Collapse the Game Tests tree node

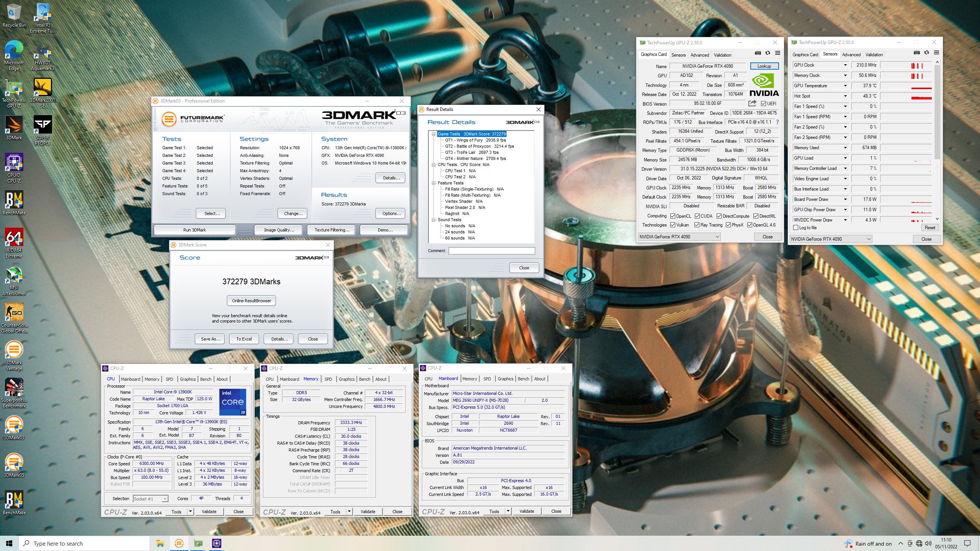tap(434, 134)
